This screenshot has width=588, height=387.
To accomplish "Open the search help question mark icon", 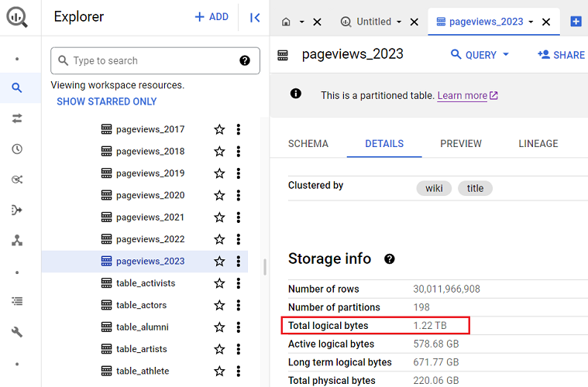I will pos(245,60).
